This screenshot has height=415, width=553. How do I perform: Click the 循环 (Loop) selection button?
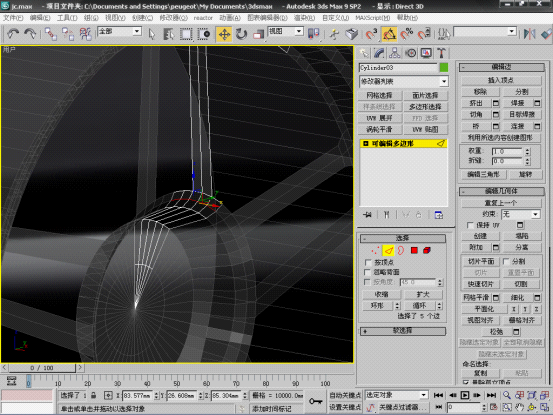click(420, 306)
